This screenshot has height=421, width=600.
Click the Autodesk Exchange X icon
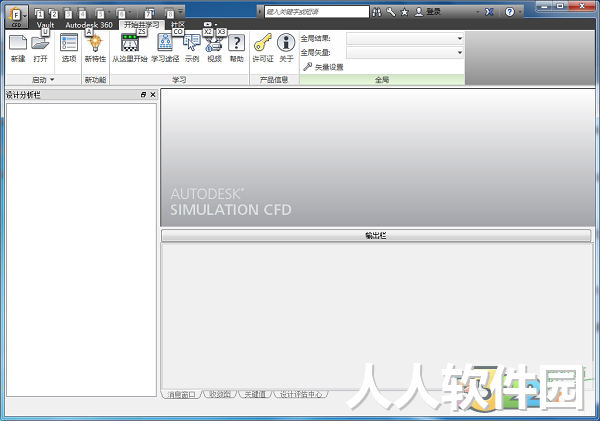point(489,12)
